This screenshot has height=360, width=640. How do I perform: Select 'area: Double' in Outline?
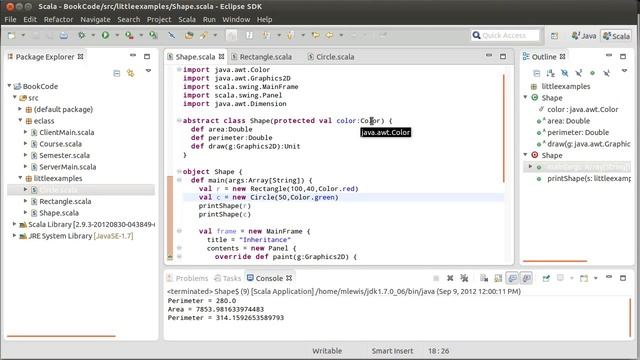click(568, 121)
